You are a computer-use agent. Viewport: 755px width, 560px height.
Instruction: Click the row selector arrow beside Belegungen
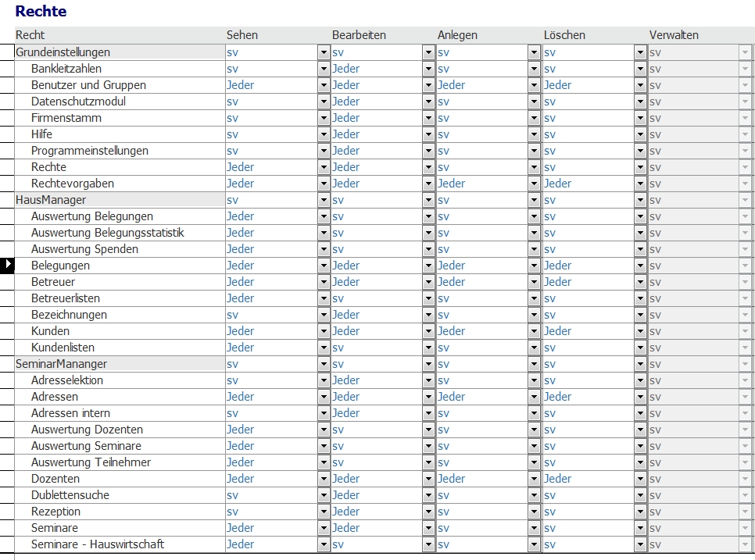8,266
